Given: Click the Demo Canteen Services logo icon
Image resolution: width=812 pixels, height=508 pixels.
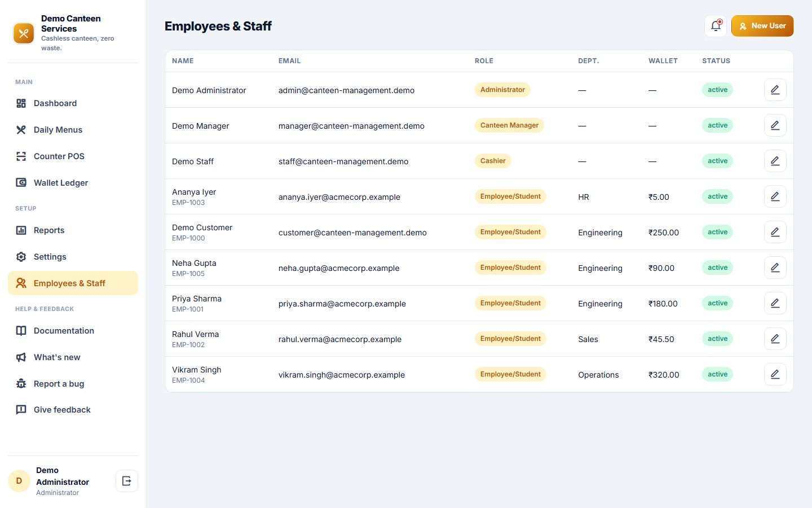Looking at the screenshot, I should click(x=24, y=33).
